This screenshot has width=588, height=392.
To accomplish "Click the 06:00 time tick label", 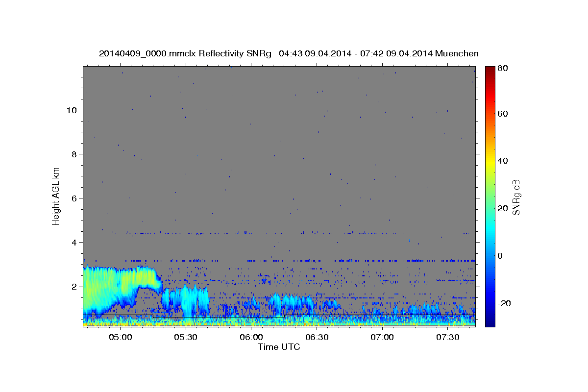I will (251, 338).
